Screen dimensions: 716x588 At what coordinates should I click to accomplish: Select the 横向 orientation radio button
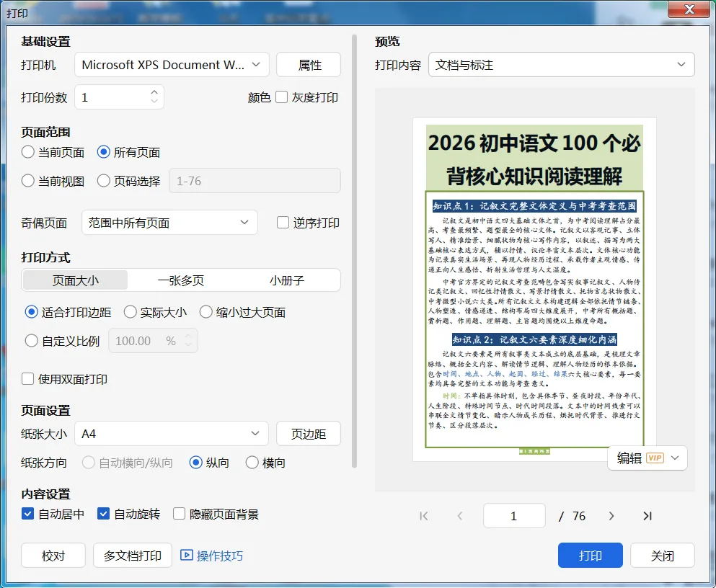click(252, 463)
